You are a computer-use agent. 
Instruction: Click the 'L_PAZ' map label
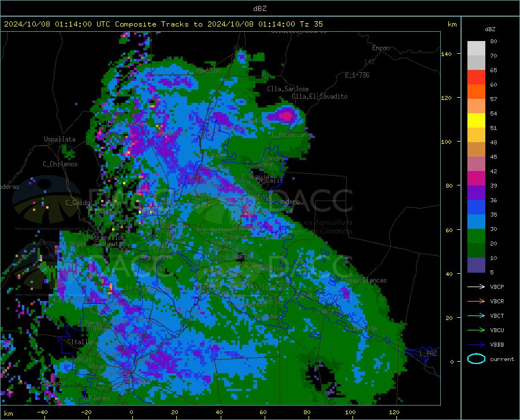428,354
